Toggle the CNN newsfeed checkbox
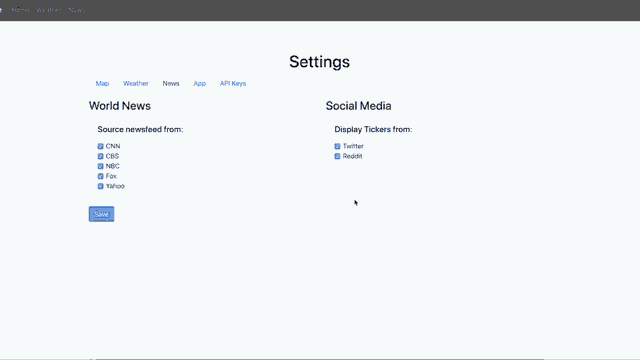The image size is (640, 360). pyautogui.click(x=100, y=146)
